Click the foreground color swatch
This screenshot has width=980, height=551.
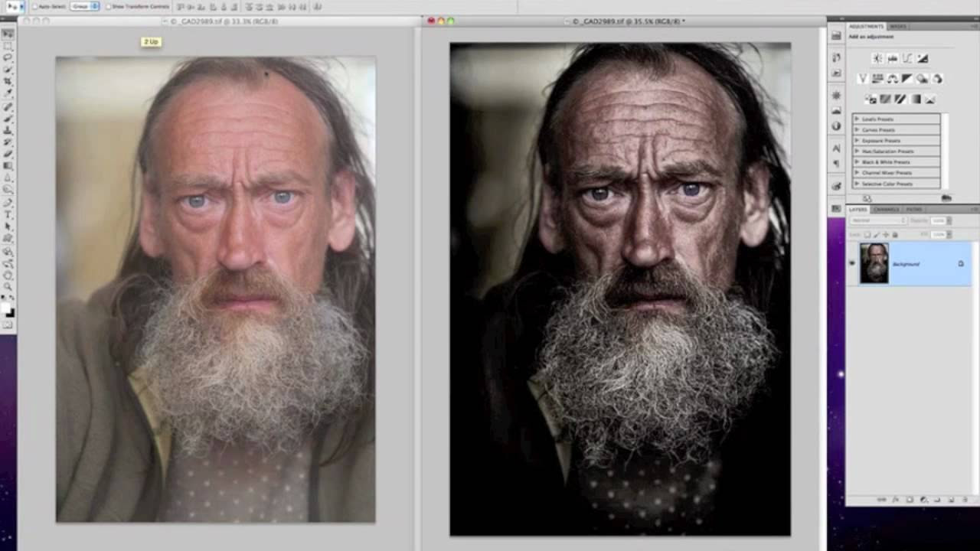click(5, 307)
